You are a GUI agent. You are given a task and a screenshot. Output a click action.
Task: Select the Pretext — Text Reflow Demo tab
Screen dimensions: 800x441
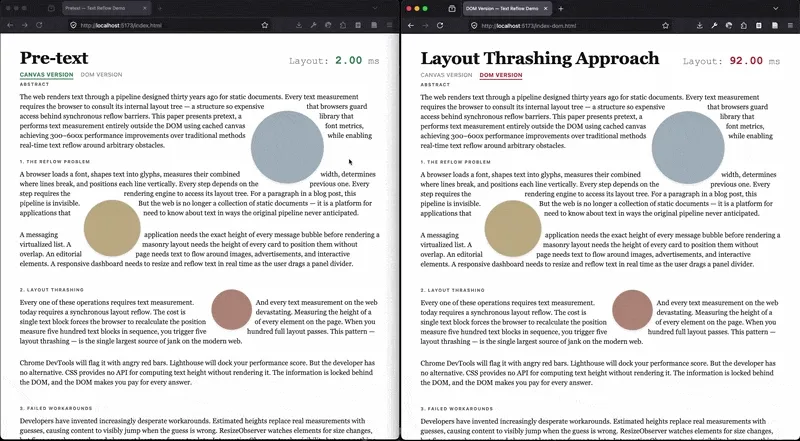click(106, 8)
